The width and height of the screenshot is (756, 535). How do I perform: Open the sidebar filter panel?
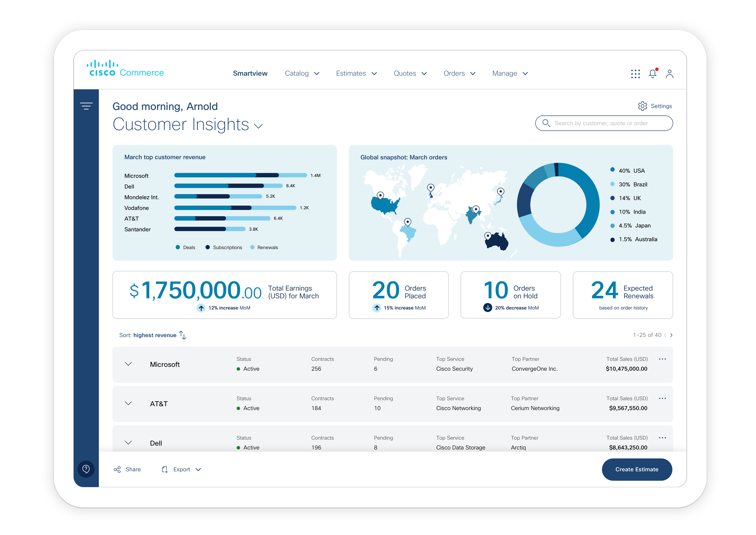(x=86, y=106)
